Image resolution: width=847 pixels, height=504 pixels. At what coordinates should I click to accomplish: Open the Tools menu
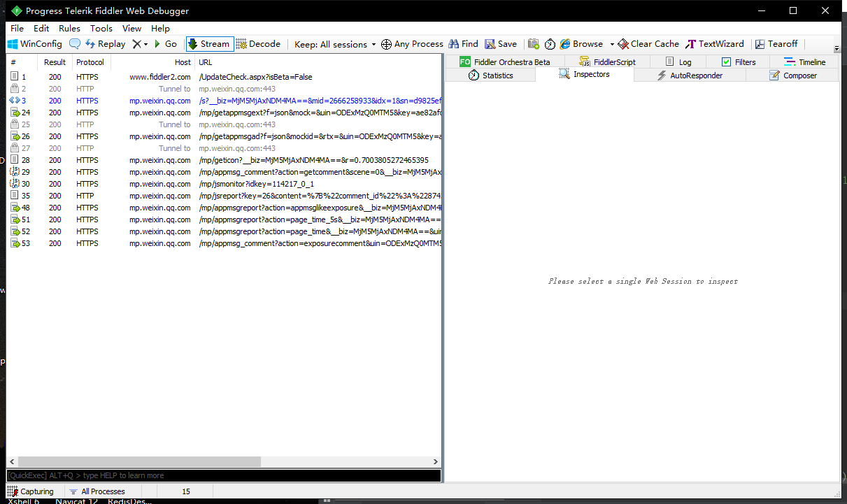101,29
